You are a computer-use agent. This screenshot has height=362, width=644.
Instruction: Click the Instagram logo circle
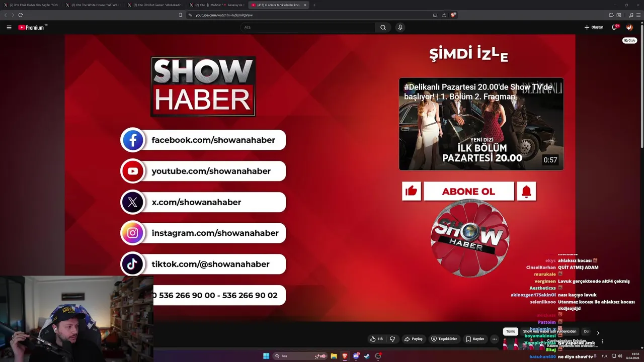point(133,233)
